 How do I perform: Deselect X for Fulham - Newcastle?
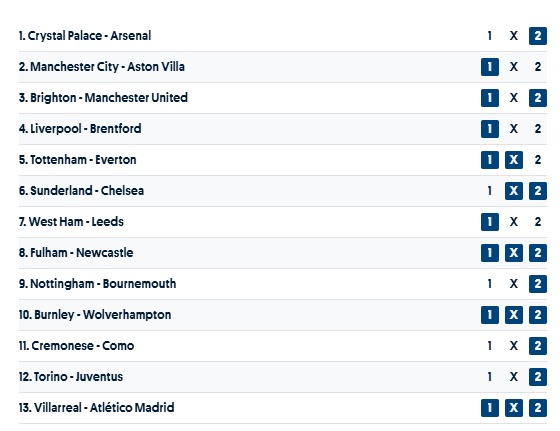point(514,253)
